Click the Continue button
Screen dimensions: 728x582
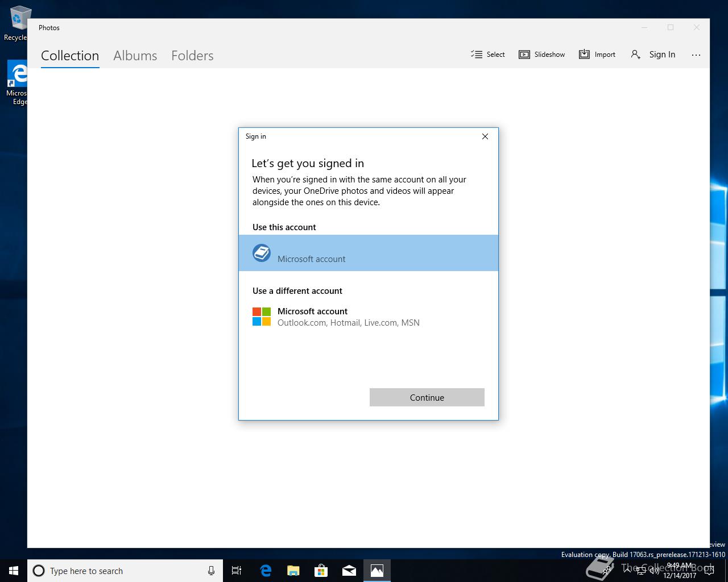[x=427, y=397]
